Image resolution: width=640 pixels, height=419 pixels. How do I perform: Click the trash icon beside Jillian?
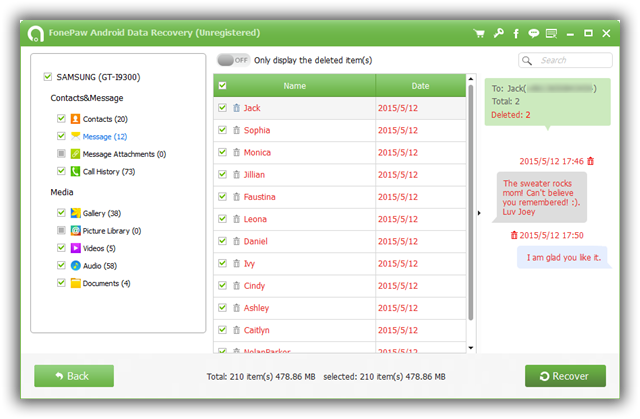(x=236, y=175)
